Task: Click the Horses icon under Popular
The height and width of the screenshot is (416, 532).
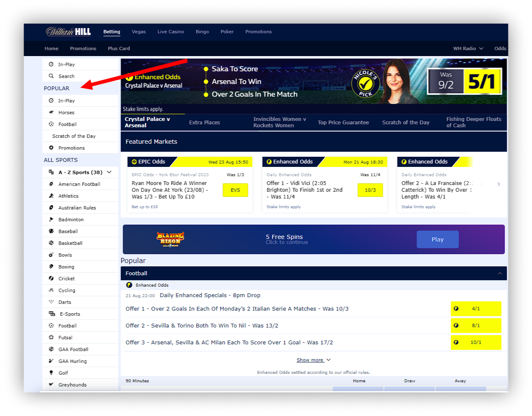Action: pyautogui.click(x=51, y=113)
